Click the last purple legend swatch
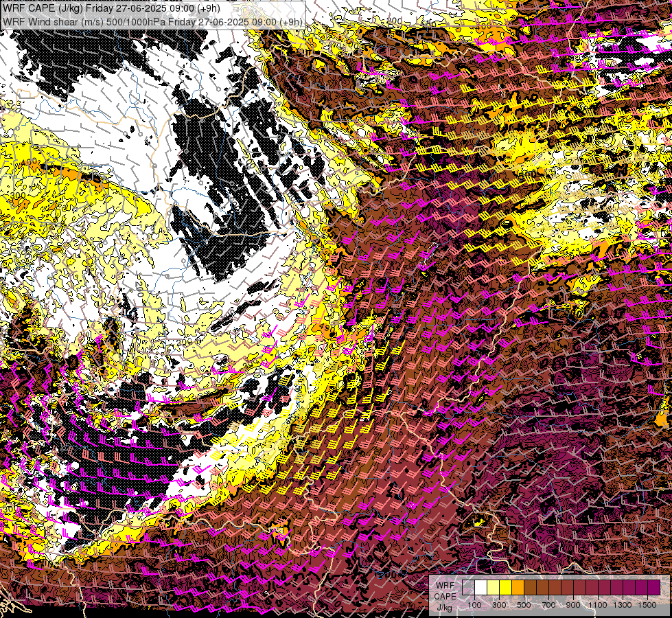Screen dimensions: 672x618 point(654,587)
